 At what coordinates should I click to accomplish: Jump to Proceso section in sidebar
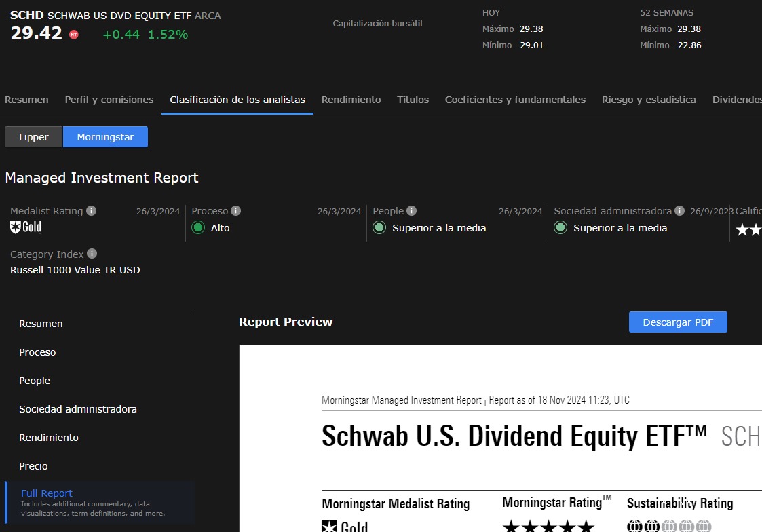coord(37,352)
